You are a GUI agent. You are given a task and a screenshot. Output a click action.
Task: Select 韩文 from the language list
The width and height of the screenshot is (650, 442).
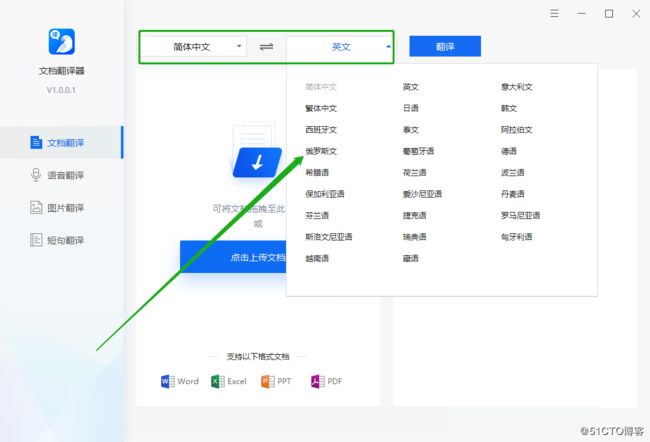[509, 109]
